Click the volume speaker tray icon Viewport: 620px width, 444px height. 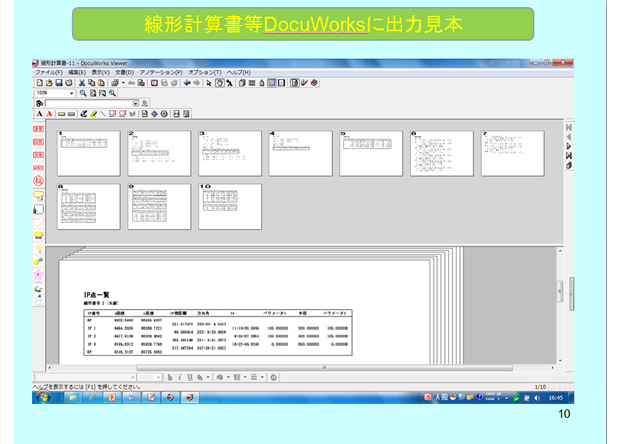pyautogui.click(x=537, y=398)
